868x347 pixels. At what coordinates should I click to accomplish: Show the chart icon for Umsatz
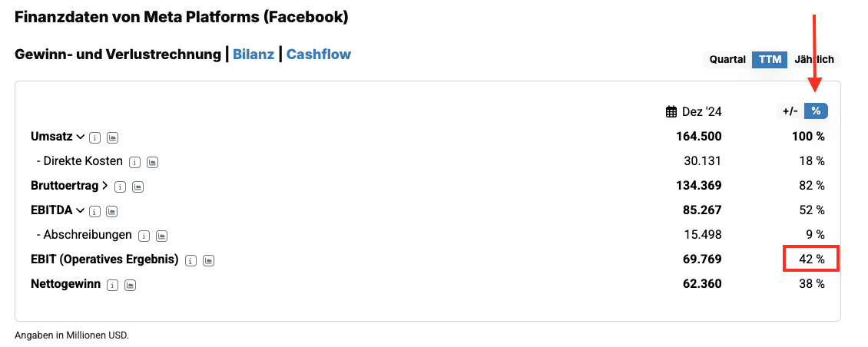tap(111, 137)
